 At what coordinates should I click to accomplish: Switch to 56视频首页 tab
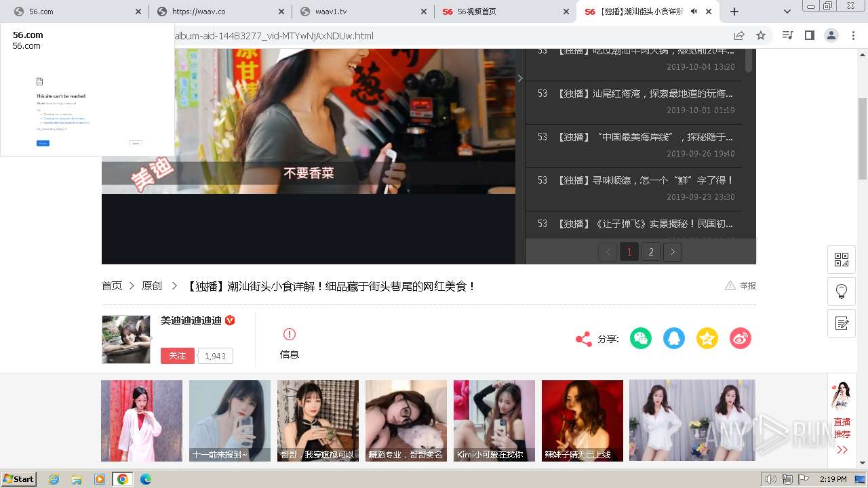coord(505,12)
